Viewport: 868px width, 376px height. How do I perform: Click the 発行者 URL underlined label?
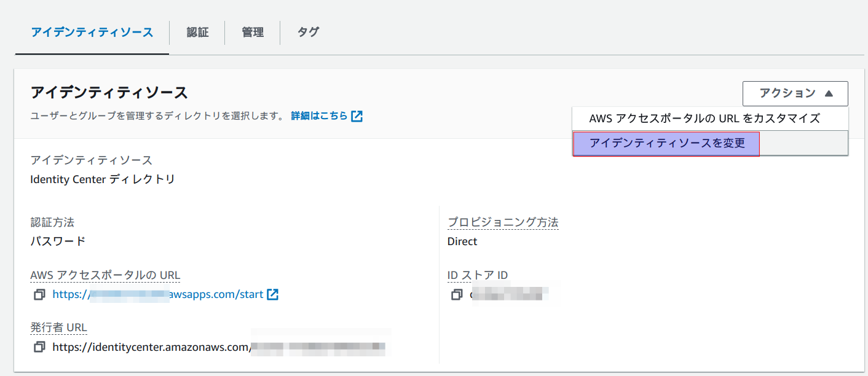pos(59,327)
